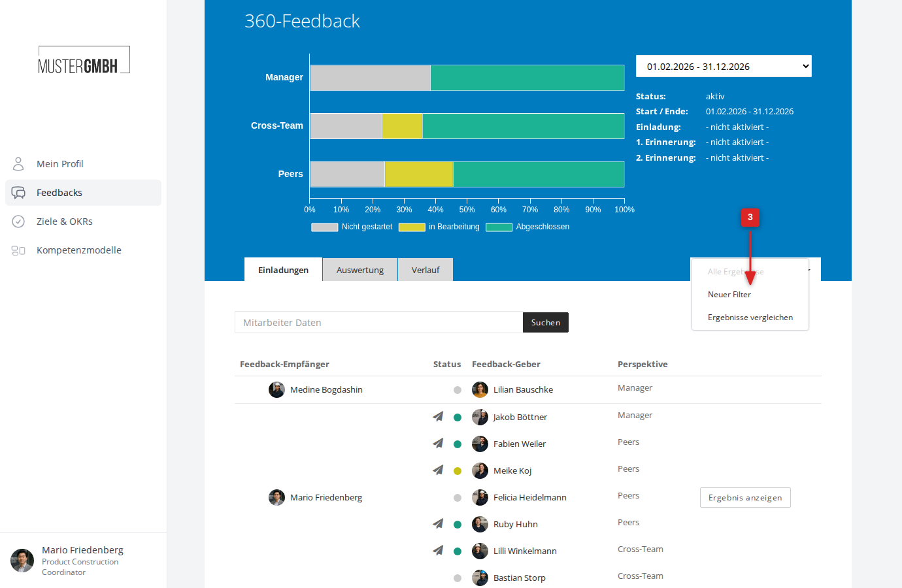The image size is (902, 588).
Task: Go to Feedbacks in the sidebar
Action: 83,193
